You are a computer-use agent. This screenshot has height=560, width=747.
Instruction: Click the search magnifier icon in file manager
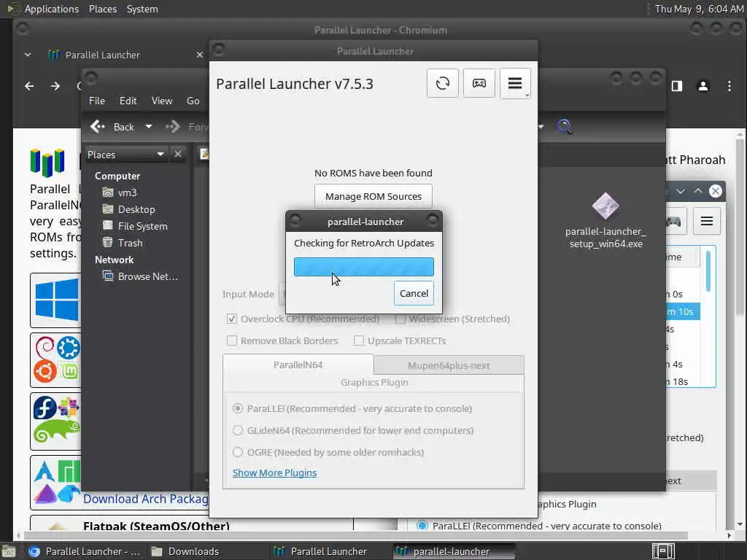[x=565, y=127]
